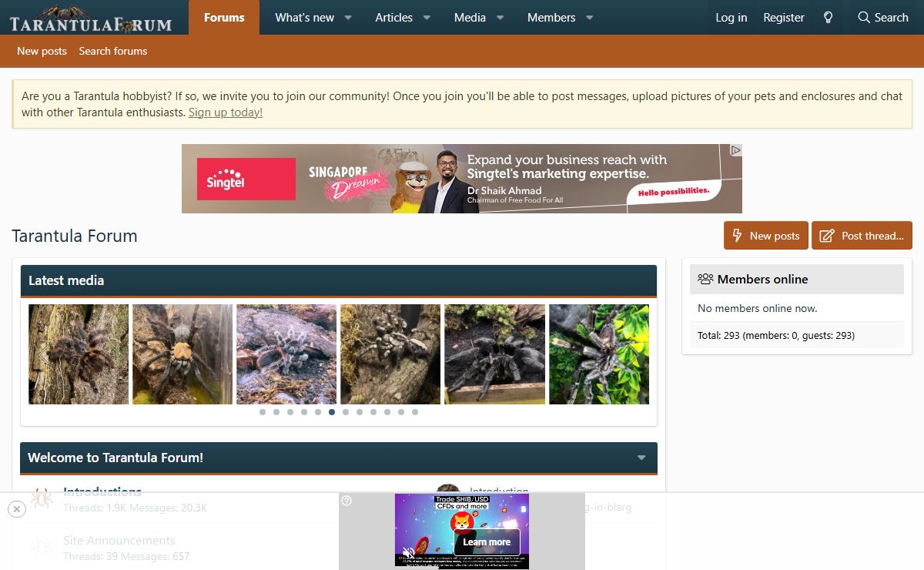Open the Media menu item
This screenshot has height=570, width=924.
click(x=470, y=18)
